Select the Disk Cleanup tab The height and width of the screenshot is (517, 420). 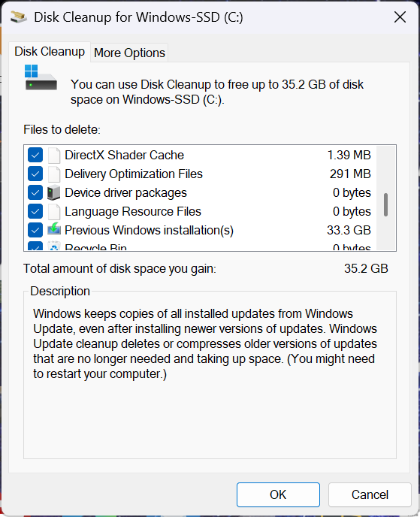pyautogui.click(x=50, y=52)
